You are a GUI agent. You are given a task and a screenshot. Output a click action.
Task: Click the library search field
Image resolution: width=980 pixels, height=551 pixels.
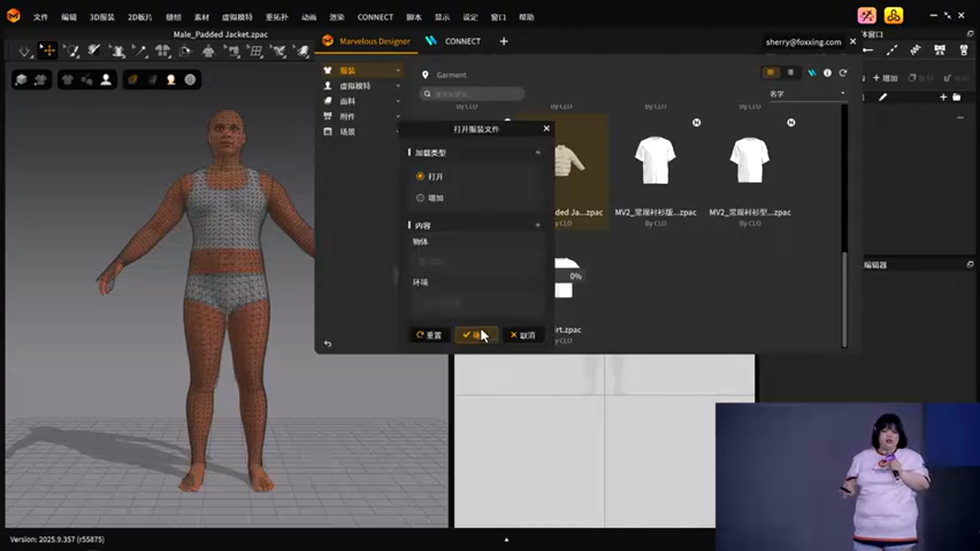click(x=472, y=94)
